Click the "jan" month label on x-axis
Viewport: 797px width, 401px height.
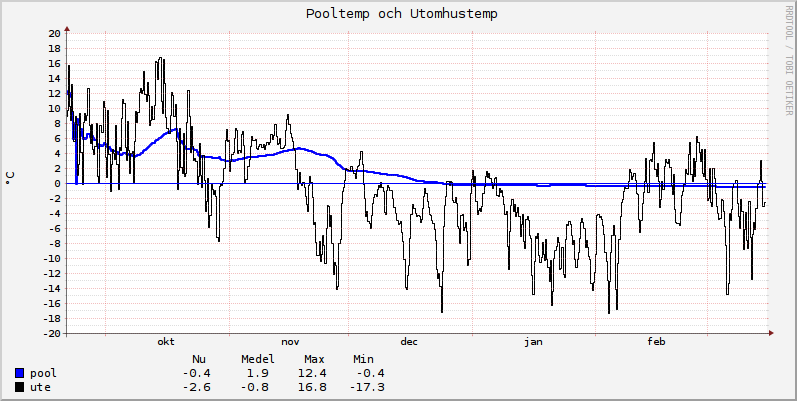533,342
